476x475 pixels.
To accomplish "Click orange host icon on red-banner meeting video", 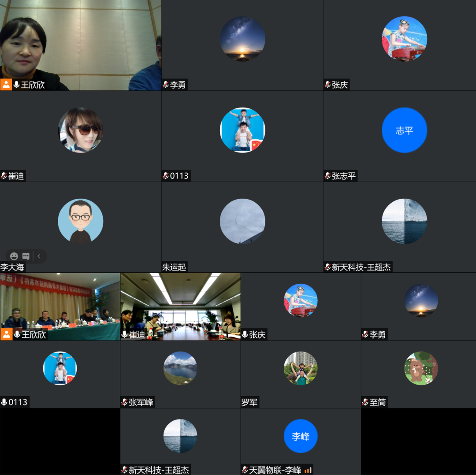I will pyautogui.click(x=6, y=334).
